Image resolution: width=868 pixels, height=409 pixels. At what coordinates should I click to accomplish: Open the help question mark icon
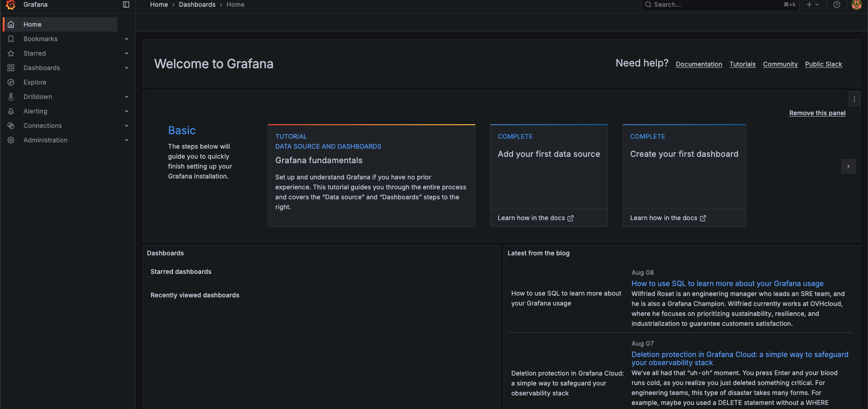[x=837, y=5]
